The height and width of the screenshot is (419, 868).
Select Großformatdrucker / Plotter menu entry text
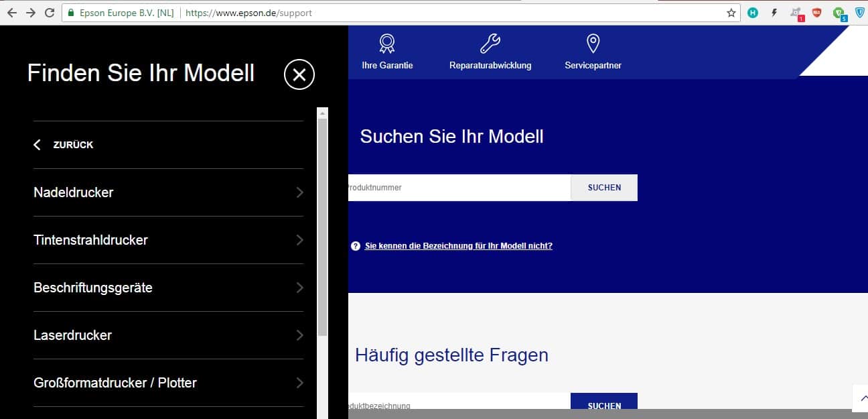115,383
